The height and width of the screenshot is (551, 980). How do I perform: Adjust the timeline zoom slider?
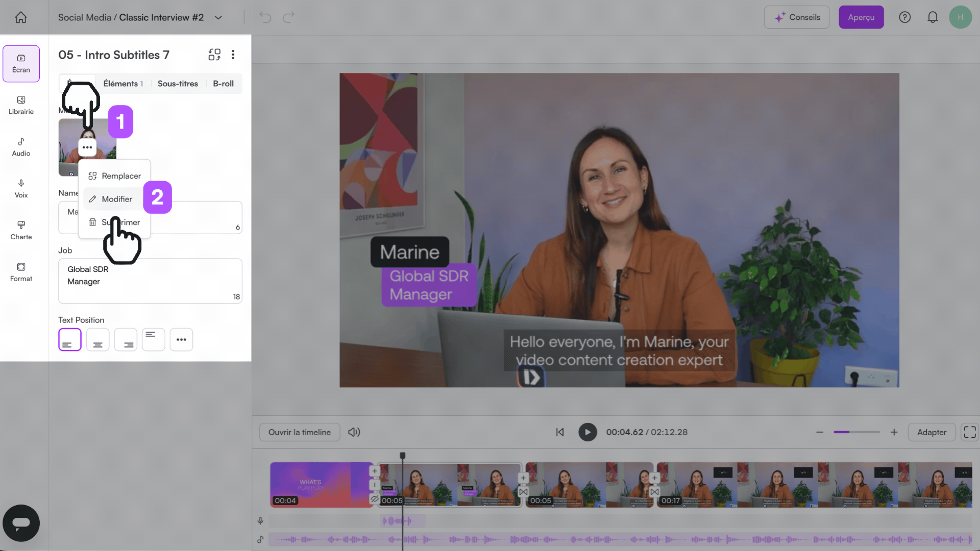[856, 432]
